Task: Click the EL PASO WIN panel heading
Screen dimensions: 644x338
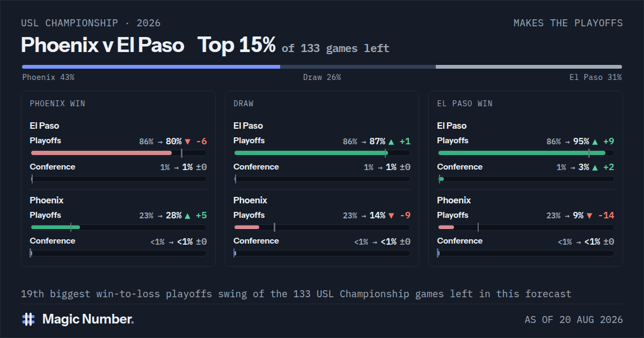Action: 465,104
